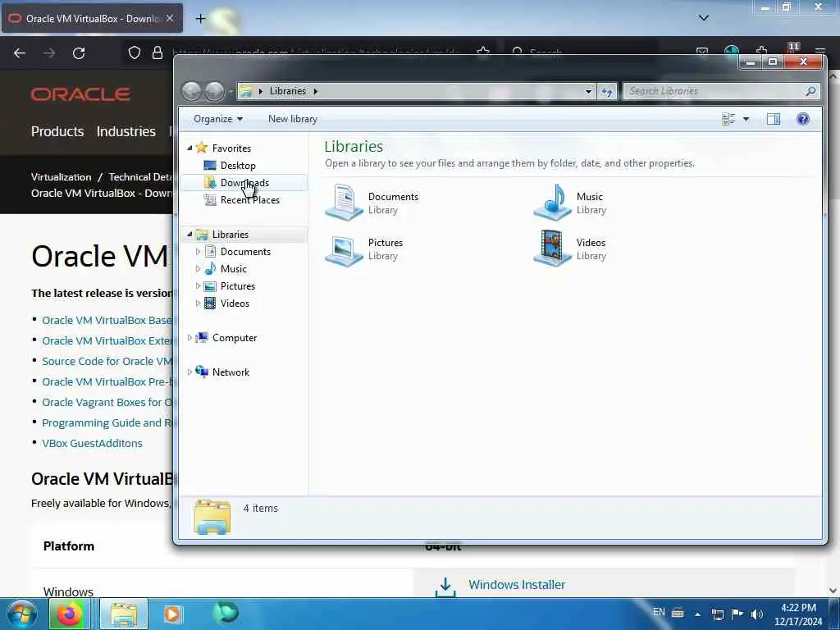
Task: Click the Explorer back arrow button
Action: 192,92
